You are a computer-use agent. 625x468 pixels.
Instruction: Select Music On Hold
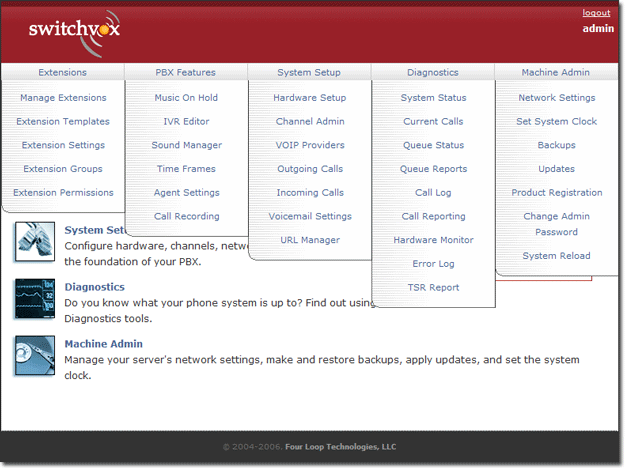coord(186,98)
